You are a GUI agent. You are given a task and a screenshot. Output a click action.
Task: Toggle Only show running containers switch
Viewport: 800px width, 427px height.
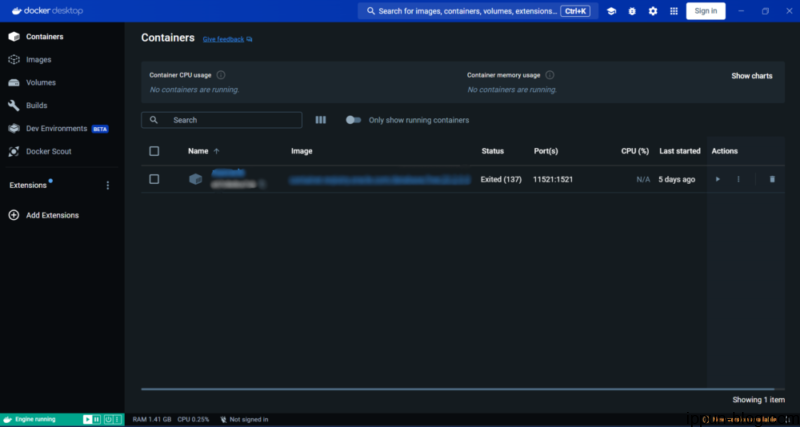(354, 120)
